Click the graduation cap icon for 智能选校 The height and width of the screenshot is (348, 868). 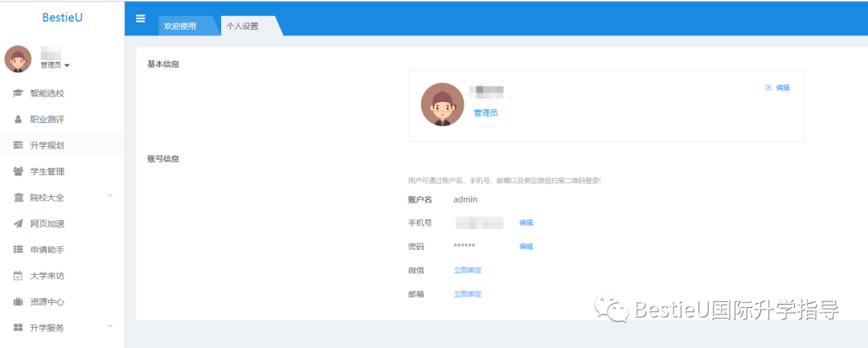click(x=18, y=93)
